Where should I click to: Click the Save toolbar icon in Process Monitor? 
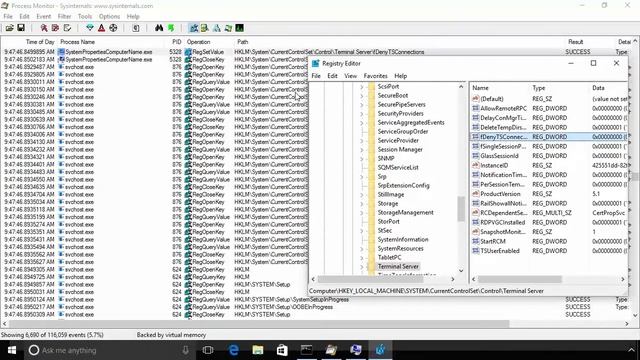point(21,28)
